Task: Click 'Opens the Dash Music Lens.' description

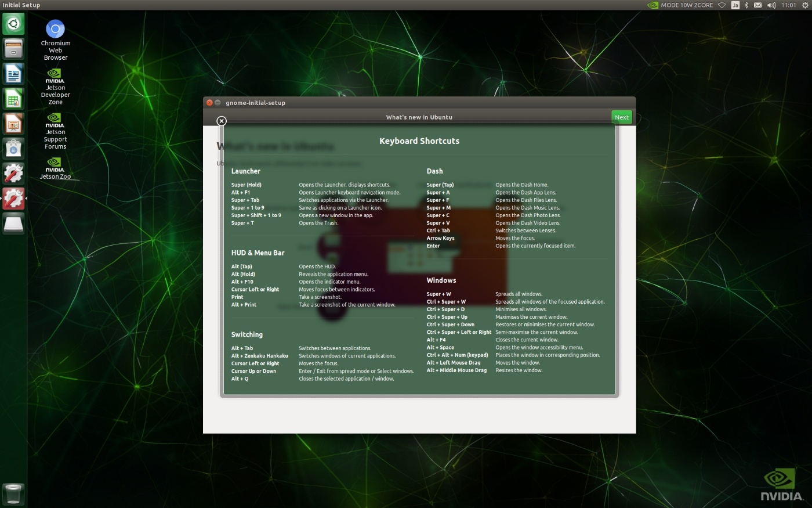Action: [528, 208]
